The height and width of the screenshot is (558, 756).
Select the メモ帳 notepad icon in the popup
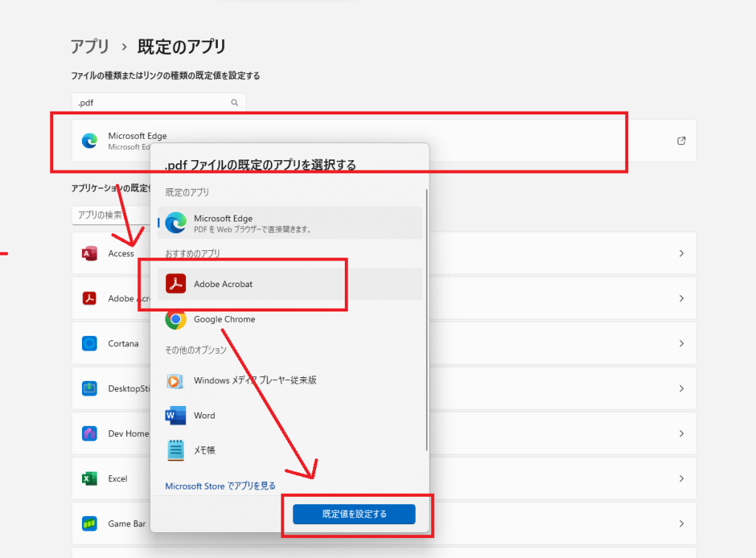click(x=176, y=450)
